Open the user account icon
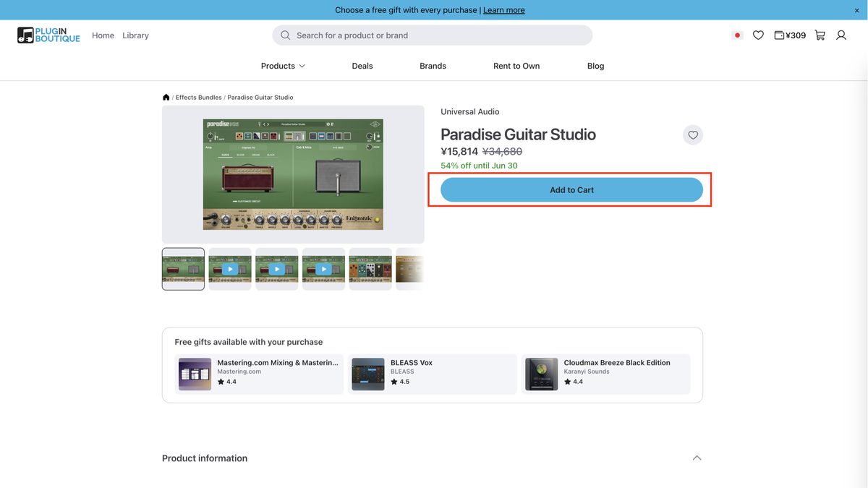This screenshot has height=488, width=868. pos(841,35)
